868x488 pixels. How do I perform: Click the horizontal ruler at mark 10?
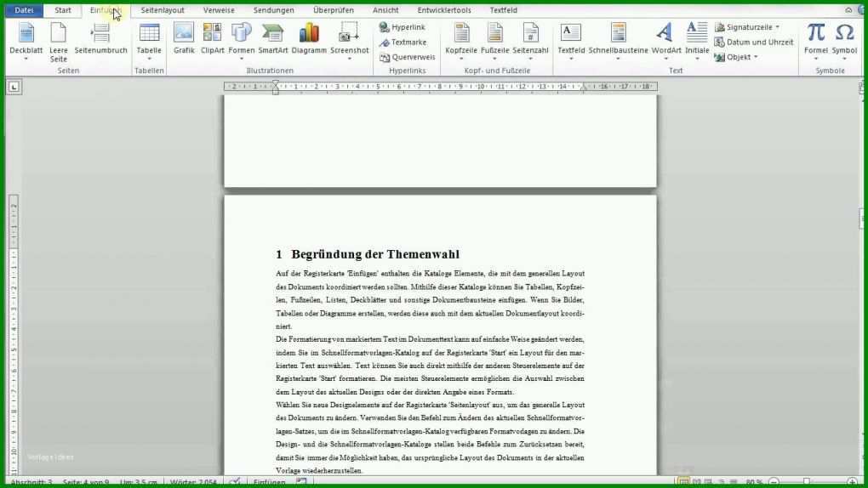coord(481,87)
